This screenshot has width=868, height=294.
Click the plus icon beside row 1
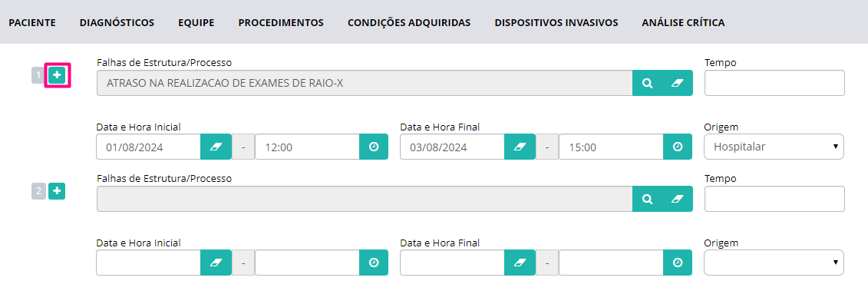pyautogui.click(x=57, y=74)
